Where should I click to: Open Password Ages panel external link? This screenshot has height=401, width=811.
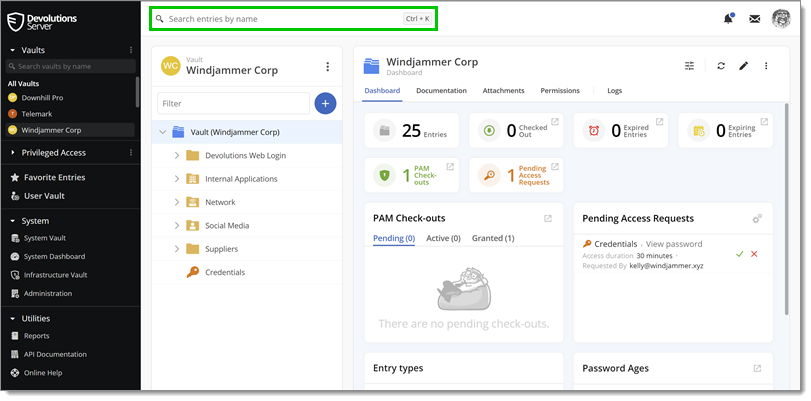(757, 368)
